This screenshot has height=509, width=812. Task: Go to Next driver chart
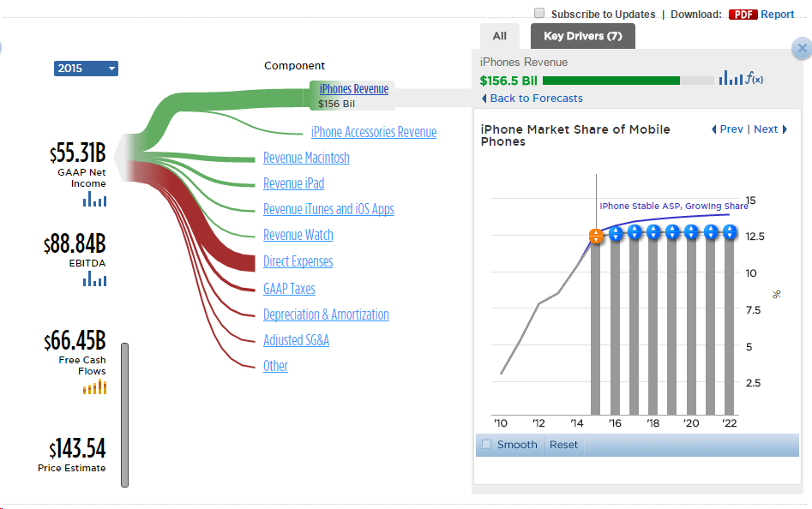click(770, 129)
